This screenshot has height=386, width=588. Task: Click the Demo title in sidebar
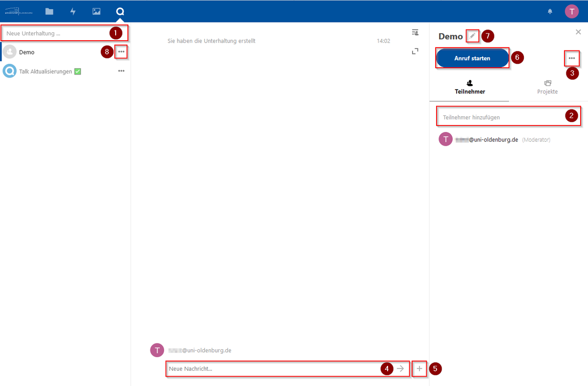pyautogui.click(x=451, y=36)
